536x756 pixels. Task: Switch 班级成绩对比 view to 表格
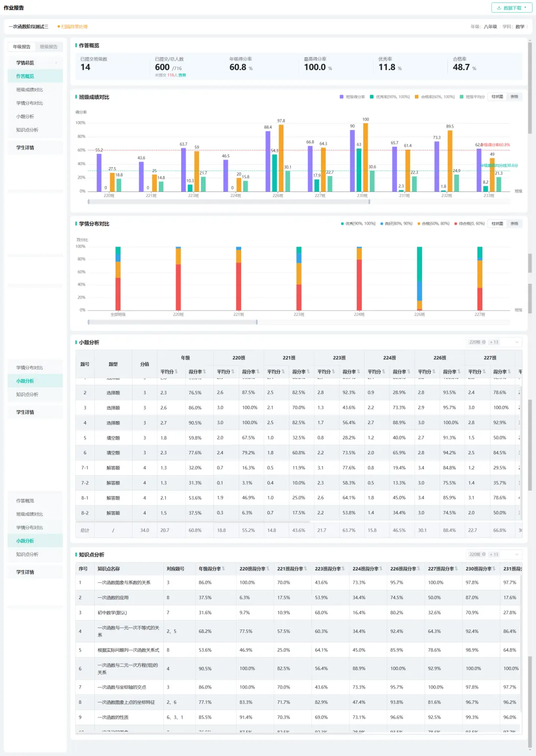coord(514,97)
